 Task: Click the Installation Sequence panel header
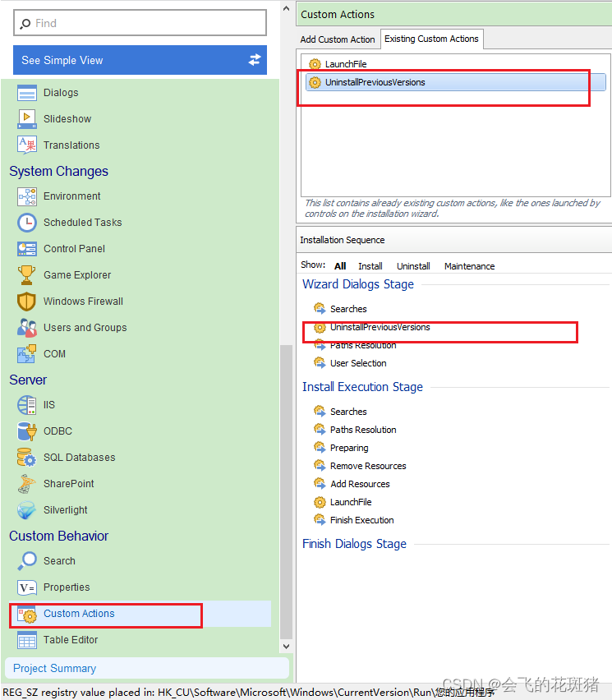[454, 240]
